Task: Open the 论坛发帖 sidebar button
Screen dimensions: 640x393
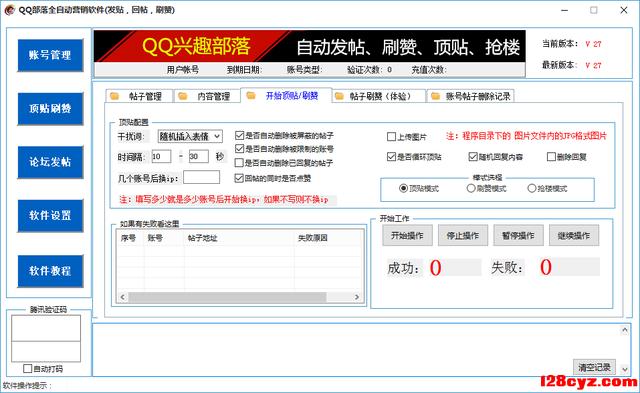Action: coord(50,162)
